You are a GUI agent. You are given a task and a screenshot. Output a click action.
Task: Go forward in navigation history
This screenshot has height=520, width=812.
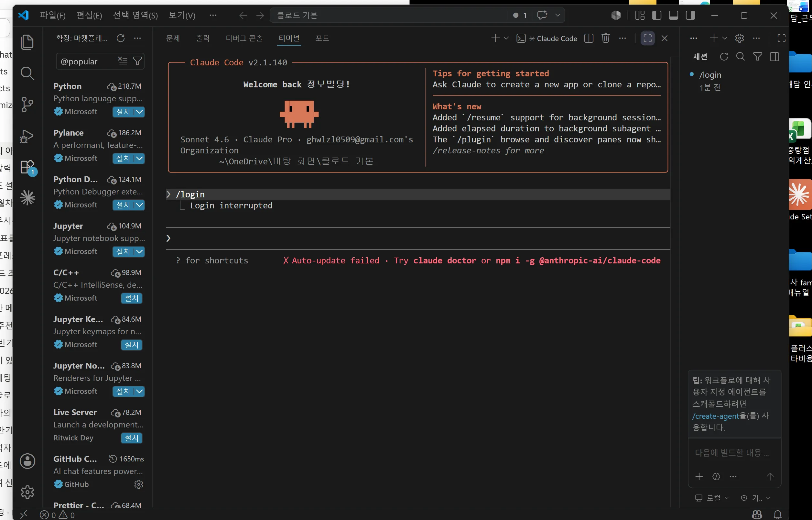[x=260, y=16]
